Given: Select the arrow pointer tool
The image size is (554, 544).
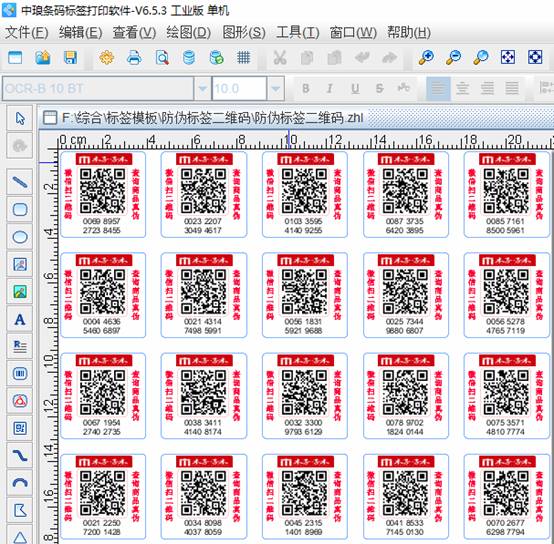Looking at the screenshot, I should click(20, 118).
